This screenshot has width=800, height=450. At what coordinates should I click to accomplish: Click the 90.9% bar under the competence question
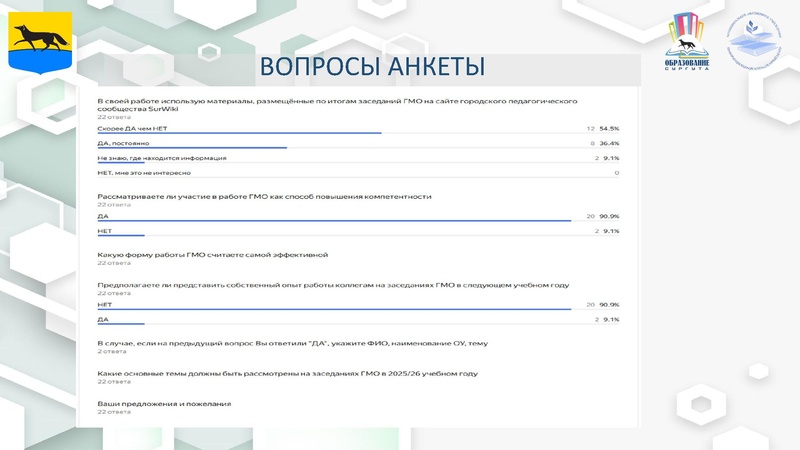click(x=334, y=221)
